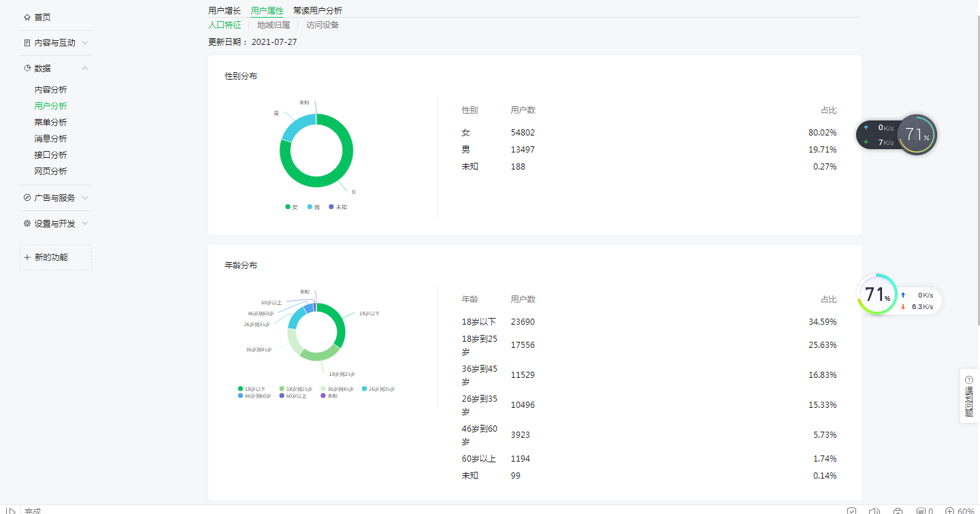This screenshot has width=980, height=514.
Task: Click the light 71% floating monitor ring
Action: (877, 294)
